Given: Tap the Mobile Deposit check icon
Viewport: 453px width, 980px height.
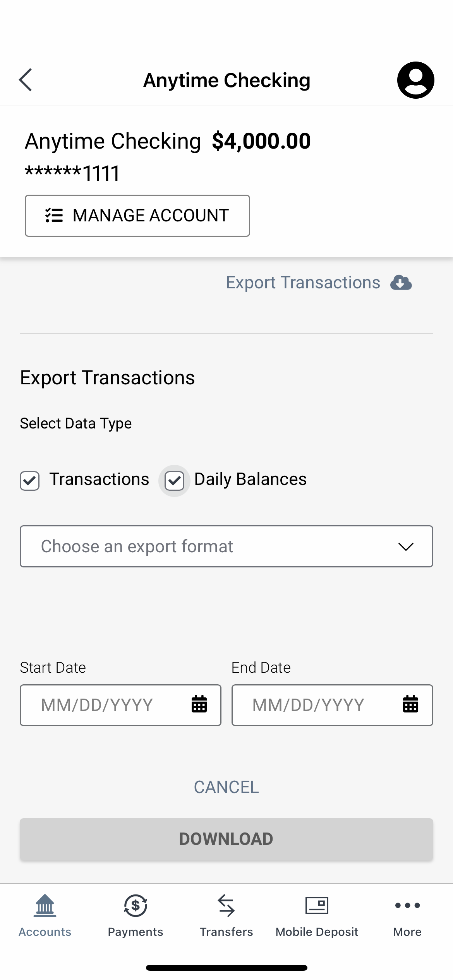Looking at the screenshot, I should (317, 906).
